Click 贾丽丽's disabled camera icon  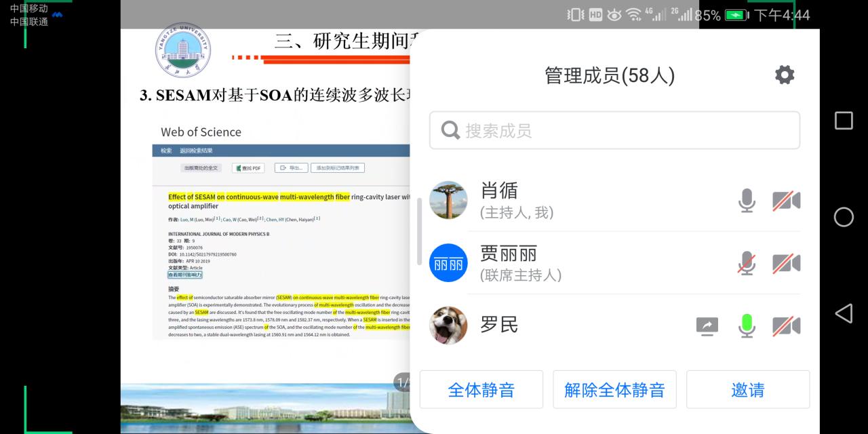(786, 263)
